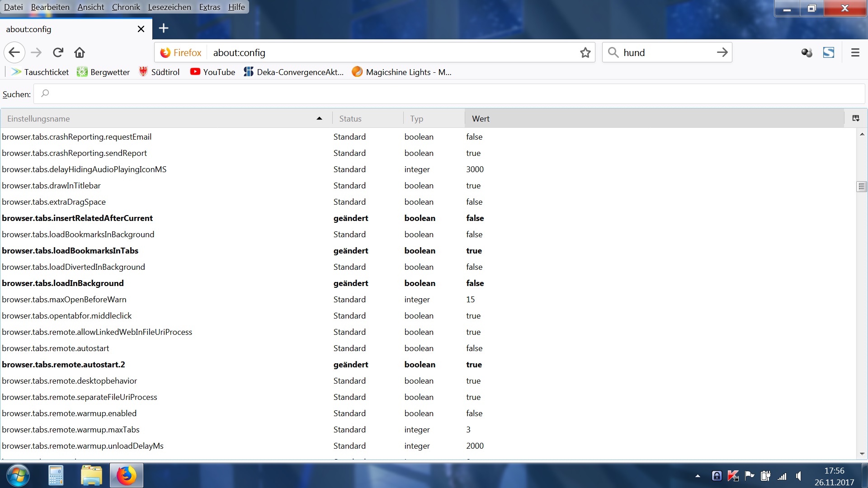Reload the current page

pyautogui.click(x=58, y=52)
